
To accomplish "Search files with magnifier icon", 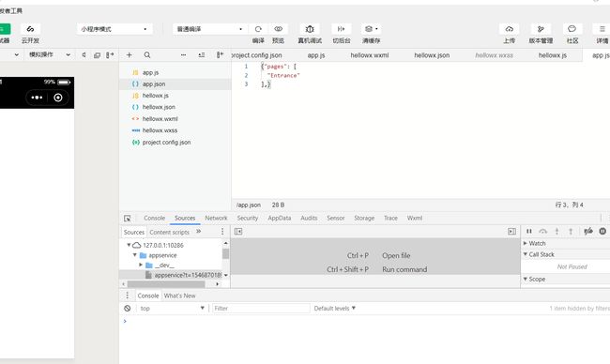I will 147,55.
